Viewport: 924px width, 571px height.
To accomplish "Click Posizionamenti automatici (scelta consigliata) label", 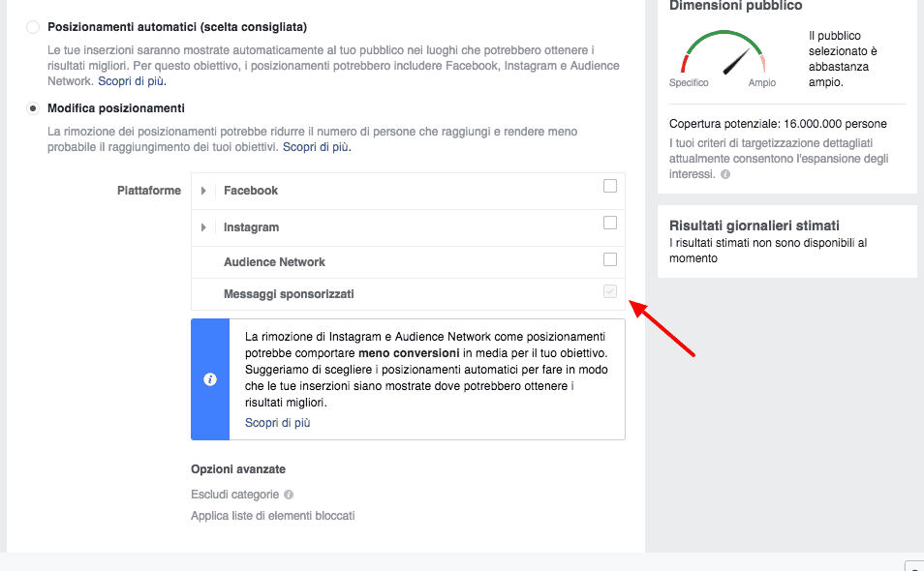I will coord(177,27).
